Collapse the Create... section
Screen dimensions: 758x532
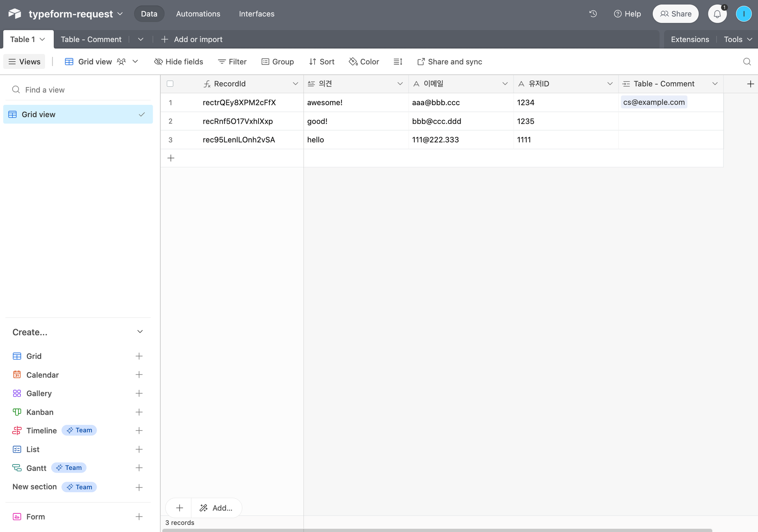point(140,332)
